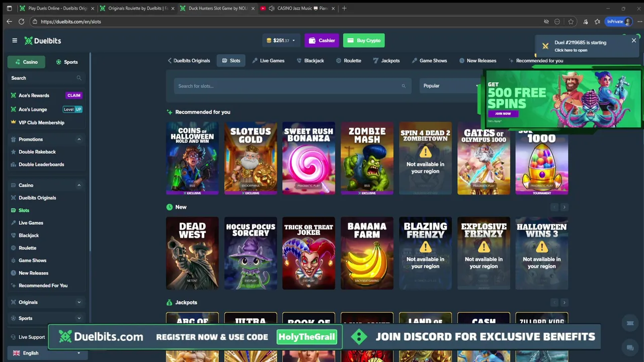Open Double Leaderboards promotion
This screenshot has width=644, height=362.
click(x=41, y=164)
